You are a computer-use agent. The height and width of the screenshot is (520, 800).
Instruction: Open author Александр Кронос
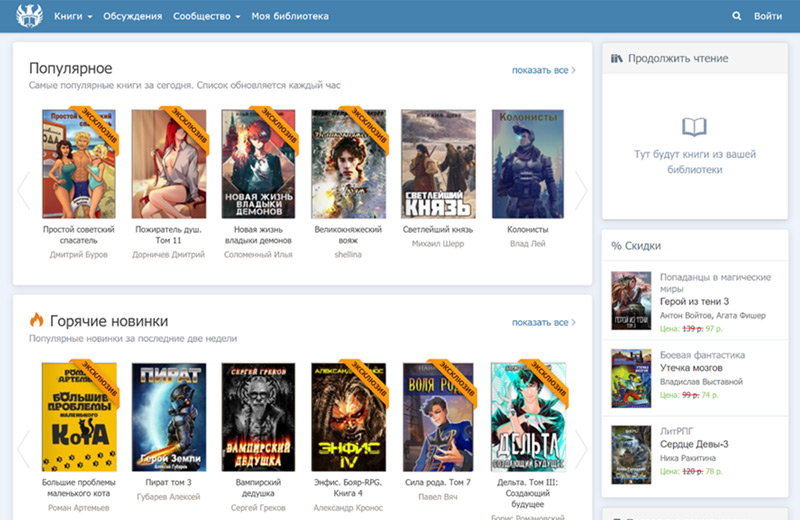point(348,508)
